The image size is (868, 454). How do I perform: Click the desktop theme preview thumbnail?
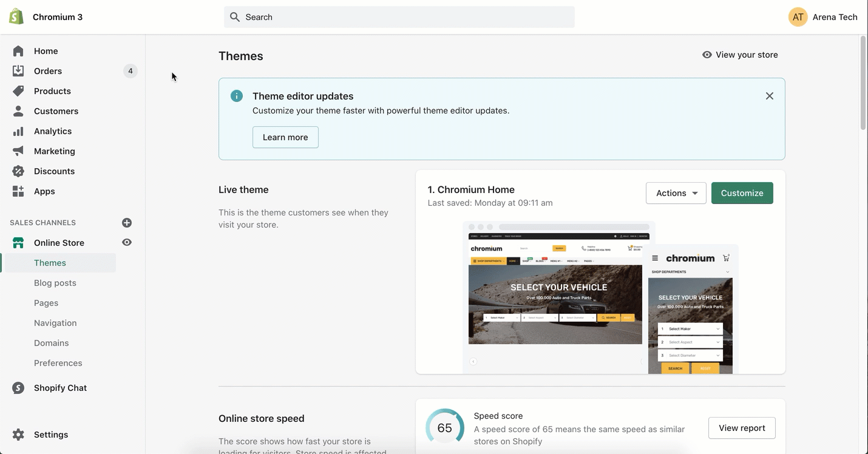[x=555, y=297]
